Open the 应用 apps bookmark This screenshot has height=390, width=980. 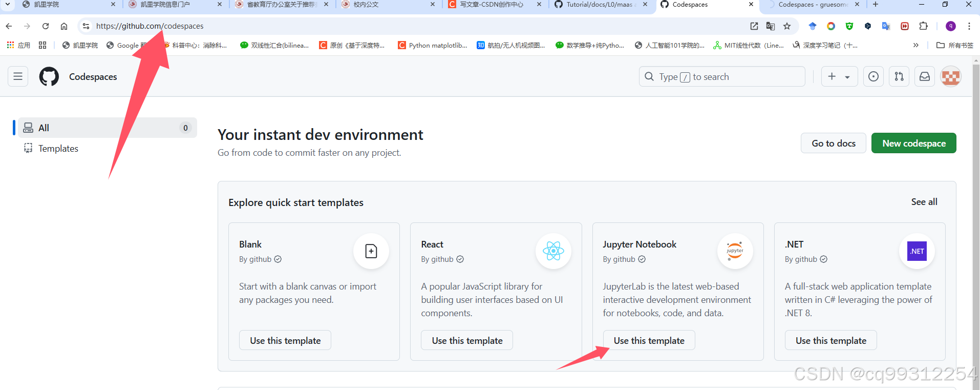[18, 46]
